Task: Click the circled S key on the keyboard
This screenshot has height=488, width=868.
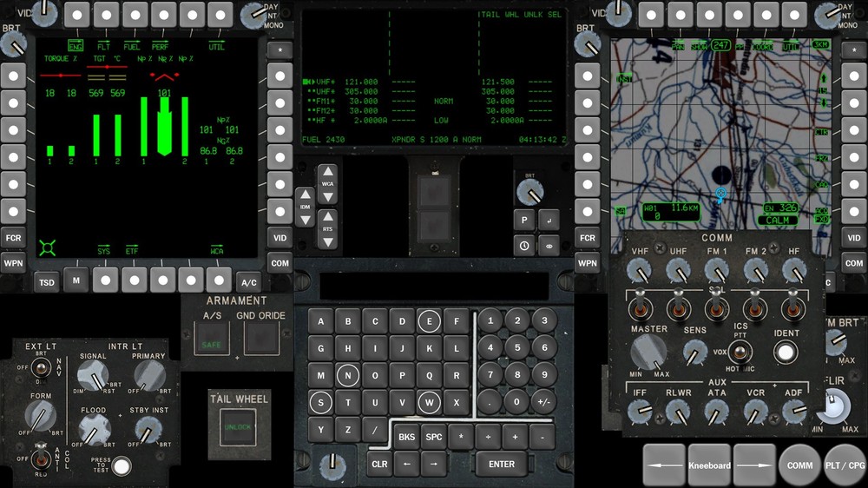Action: click(x=320, y=402)
